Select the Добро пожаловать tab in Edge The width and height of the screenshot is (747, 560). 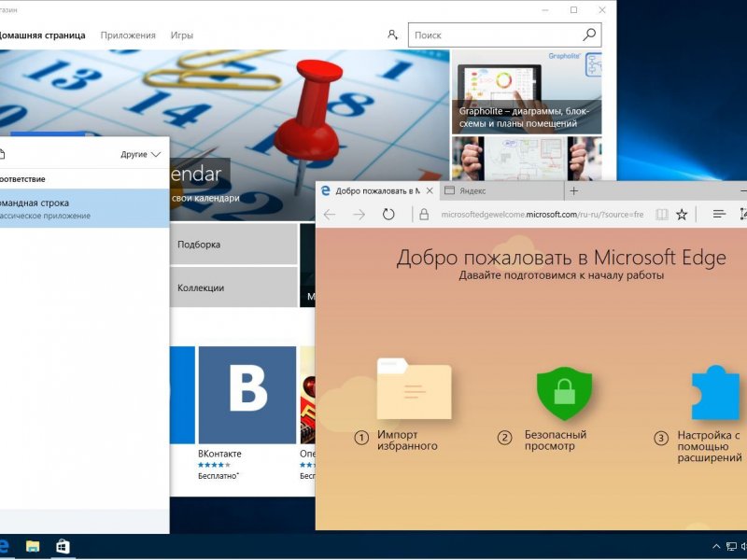click(x=377, y=191)
